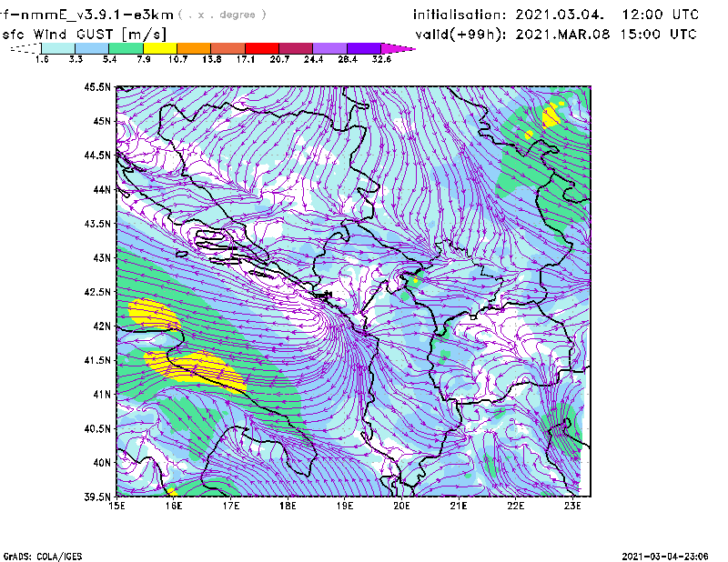This screenshot has height=562, width=728.
Task: Click the 40.5N latitude label
Action: (x=97, y=428)
